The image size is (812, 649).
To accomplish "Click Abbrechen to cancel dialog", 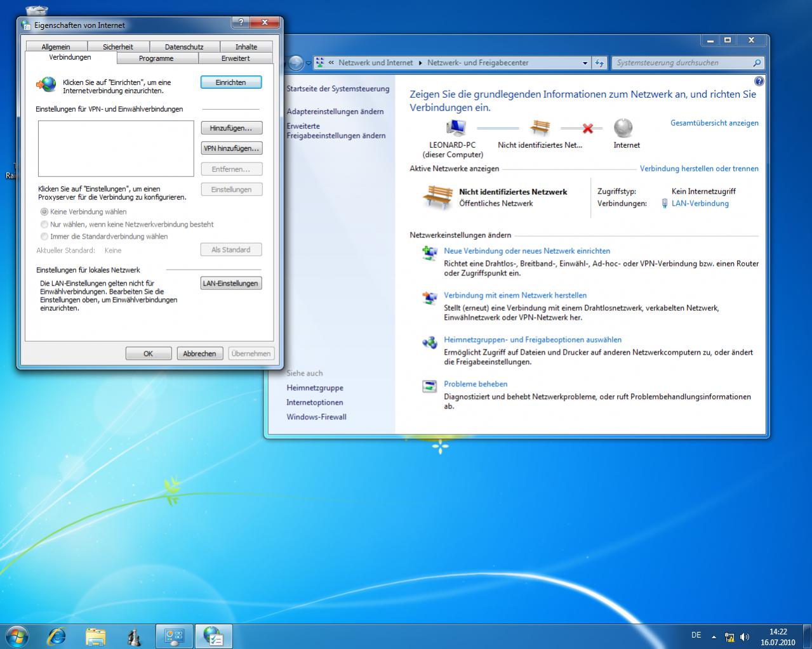I will (x=199, y=353).
